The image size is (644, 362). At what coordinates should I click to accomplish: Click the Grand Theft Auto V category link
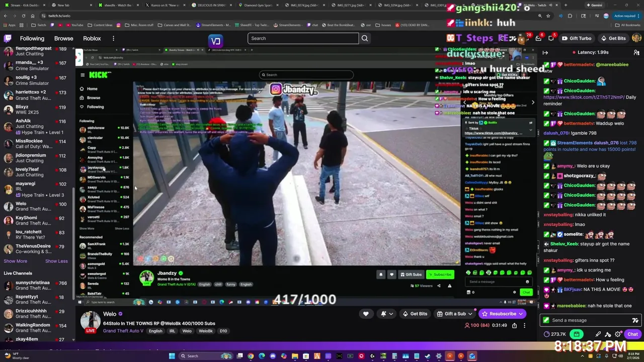click(123, 331)
